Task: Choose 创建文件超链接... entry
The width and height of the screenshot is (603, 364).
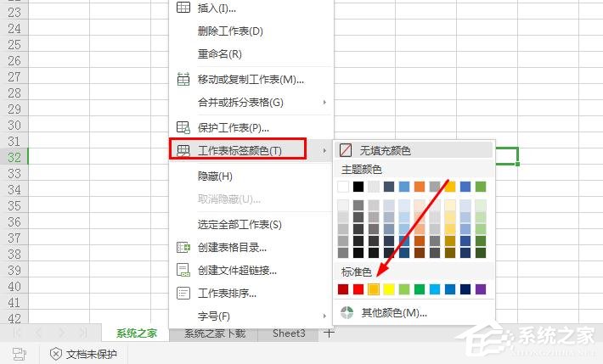Action: [237, 271]
